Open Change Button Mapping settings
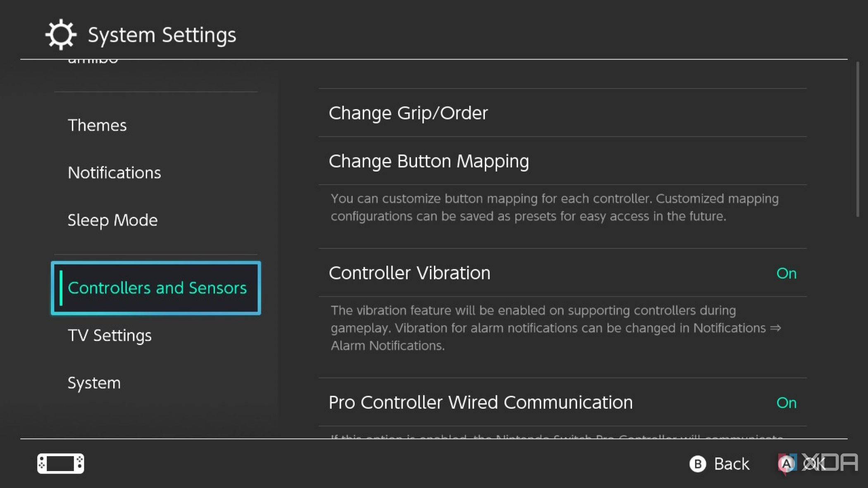Viewport: 868px width, 488px height. point(429,161)
